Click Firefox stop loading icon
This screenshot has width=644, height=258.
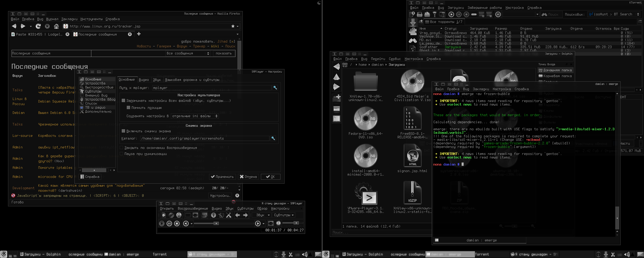(47, 26)
